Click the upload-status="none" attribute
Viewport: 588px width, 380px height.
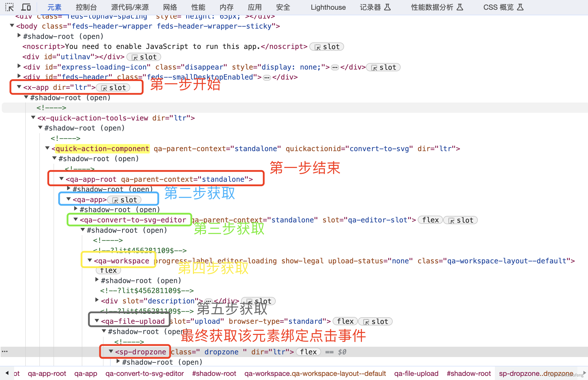371,261
